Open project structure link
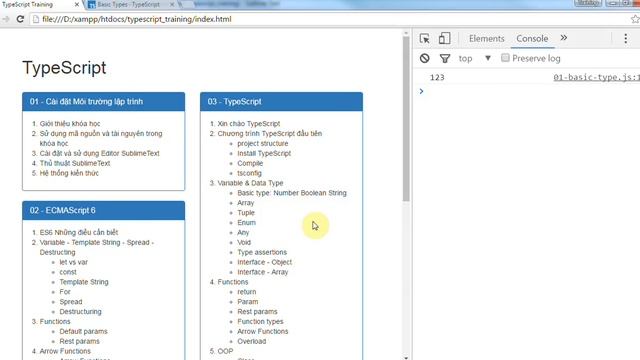Viewport: 640px width, 360px height. 262,143
